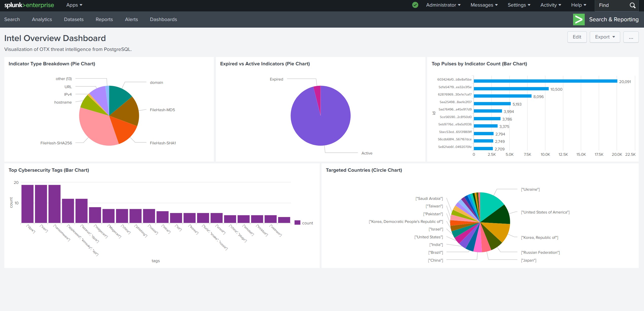
Task: Click the Active label on the indicators pie
Action: point(366,153)
